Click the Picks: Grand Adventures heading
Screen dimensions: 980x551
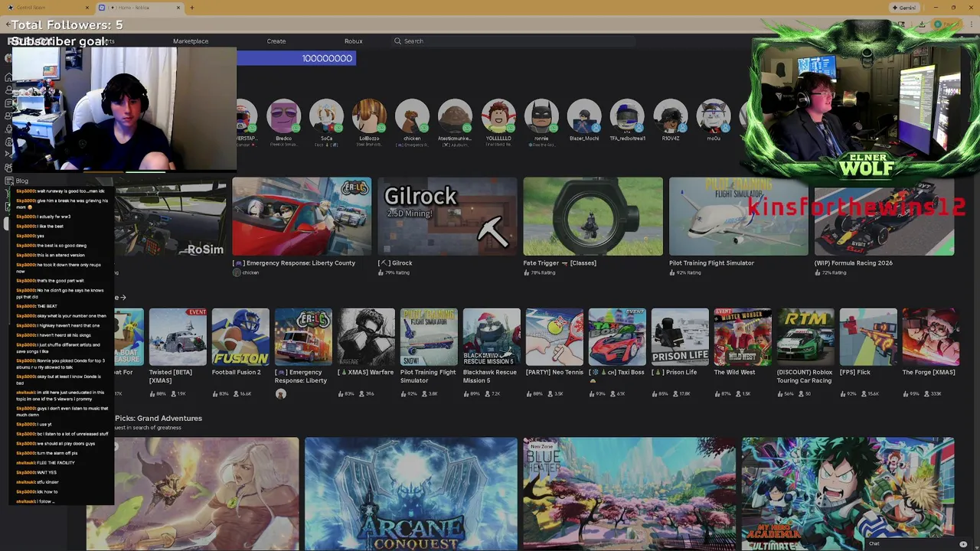point(158,419)
